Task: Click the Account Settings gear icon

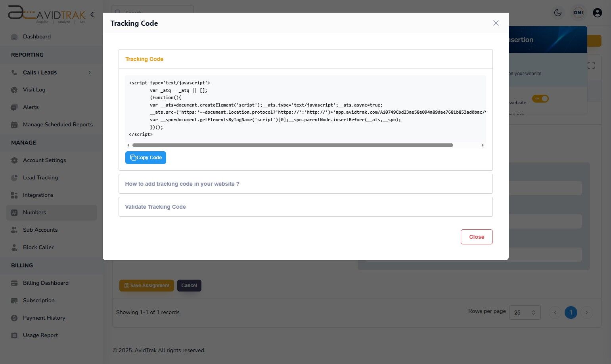Action: pos(14,160)
